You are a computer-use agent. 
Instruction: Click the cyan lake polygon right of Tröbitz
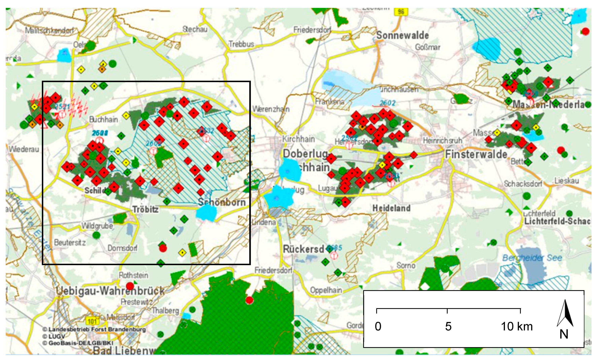(x=206, y=213)
